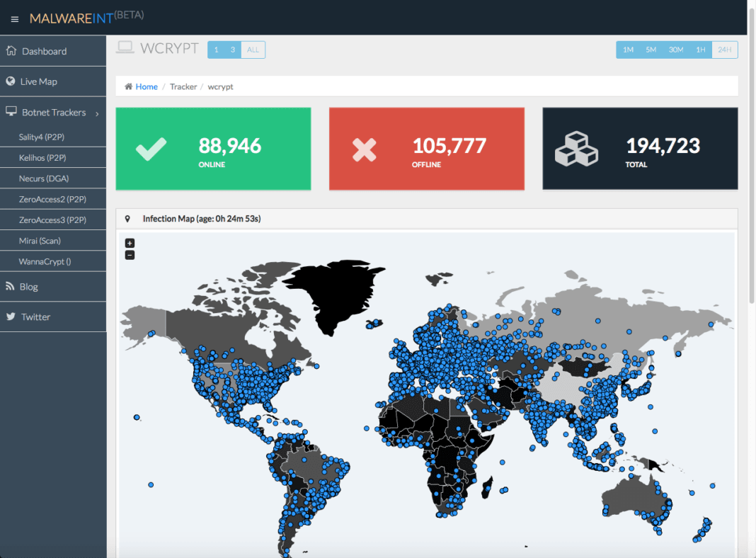Zoom in on the infection map
Viewport: 756px width, 558px height.
130,243
